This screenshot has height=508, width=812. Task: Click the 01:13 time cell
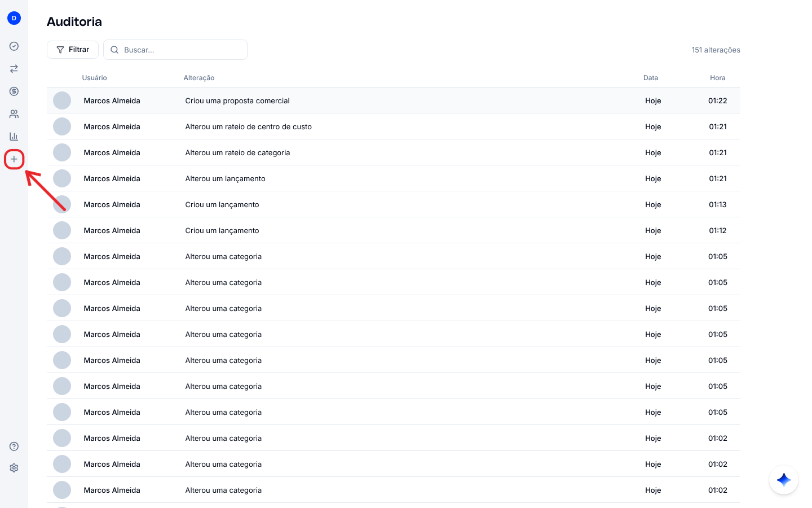click(x=718, y=204)
